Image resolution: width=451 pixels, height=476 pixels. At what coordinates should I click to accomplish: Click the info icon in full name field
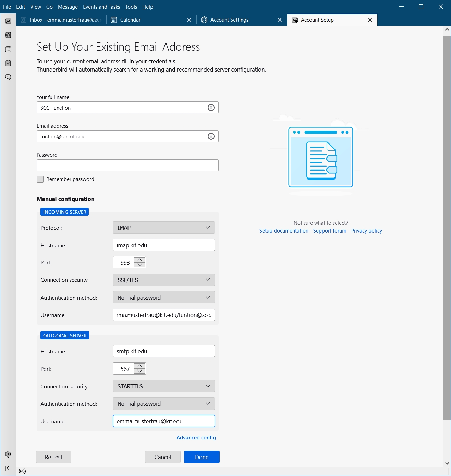point(211,108)
